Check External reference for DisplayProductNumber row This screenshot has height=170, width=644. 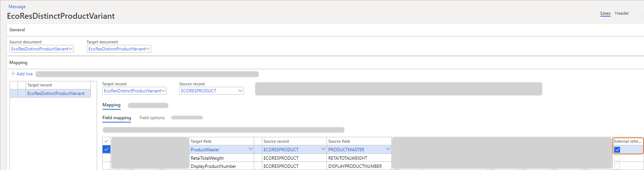(x=617, y=166)
